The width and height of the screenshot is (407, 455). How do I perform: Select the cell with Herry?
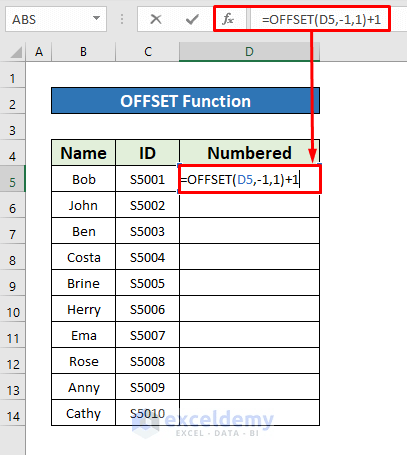(x=83, y=309)
